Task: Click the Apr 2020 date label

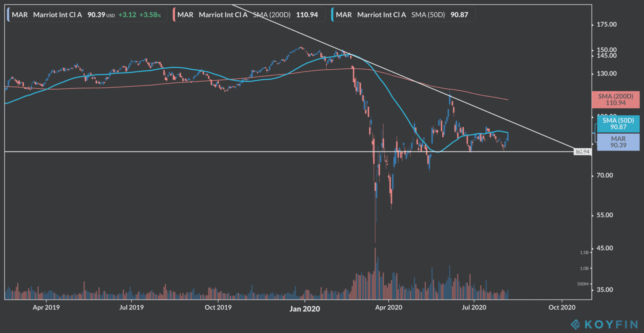Action: pos(389,307)
